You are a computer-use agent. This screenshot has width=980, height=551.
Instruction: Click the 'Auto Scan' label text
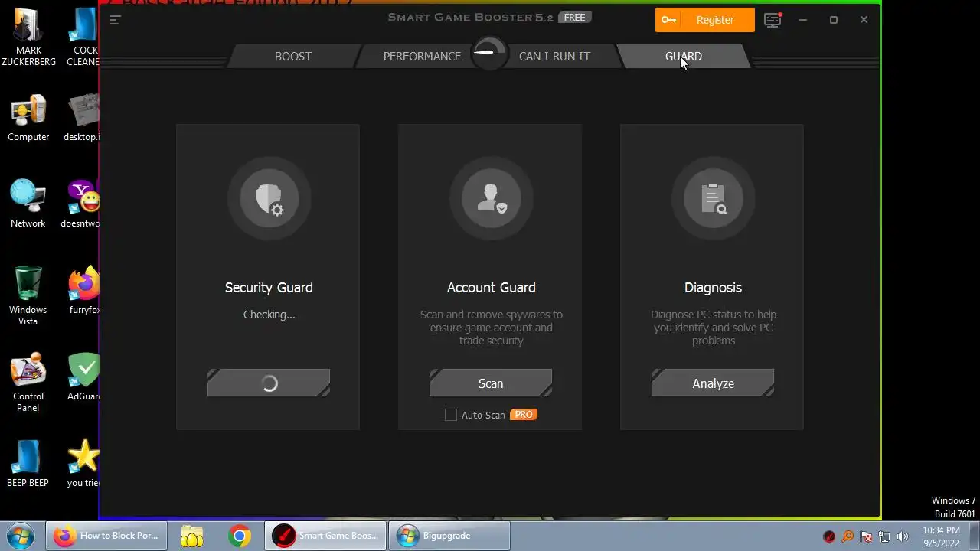[483, 415]
